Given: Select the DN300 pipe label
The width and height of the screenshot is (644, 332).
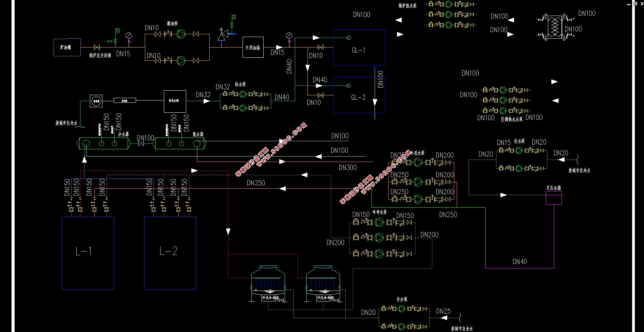Looking at the screenshot, I should [x=348, y=167].
